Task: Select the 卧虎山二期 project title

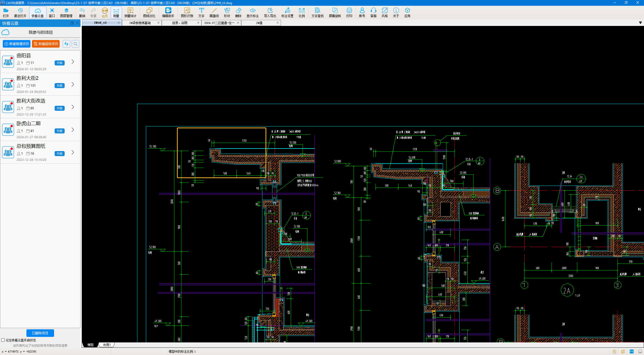Action: point(28,123)
